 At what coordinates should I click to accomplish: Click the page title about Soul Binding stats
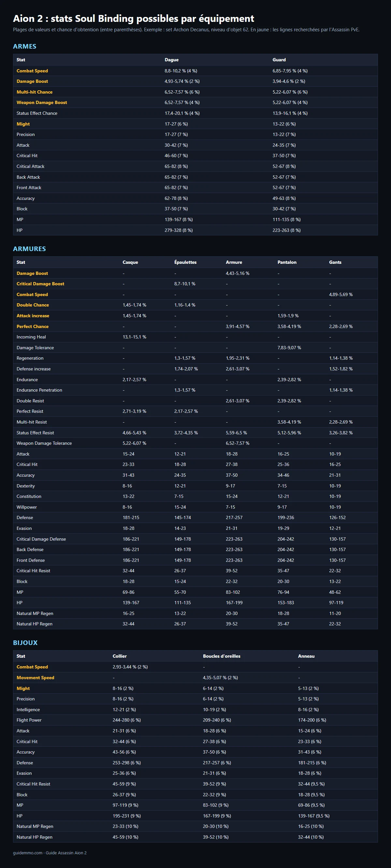click(x=133, y=19)
